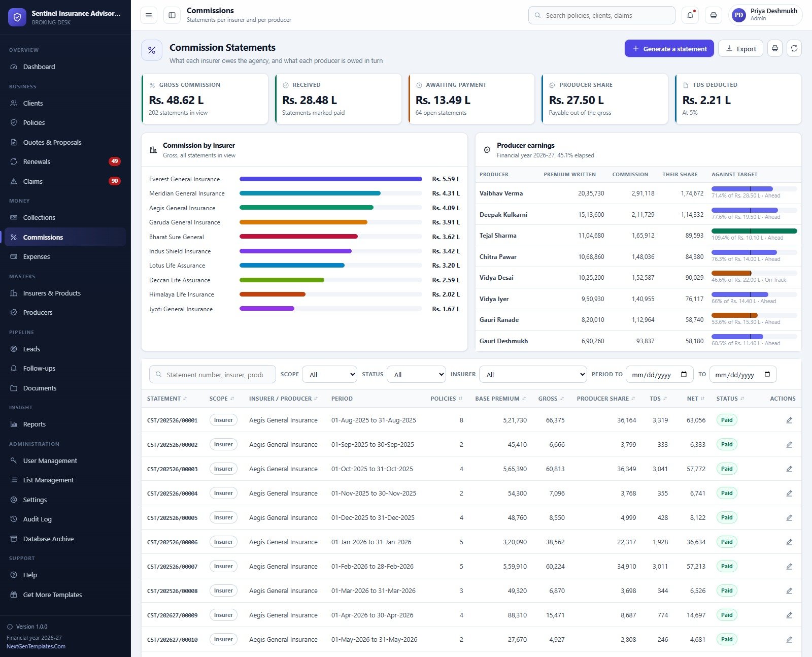The height and width of the screenshot is (657, 812).
Task: Open Collections in the sidebar
Action: click(65, 218)
